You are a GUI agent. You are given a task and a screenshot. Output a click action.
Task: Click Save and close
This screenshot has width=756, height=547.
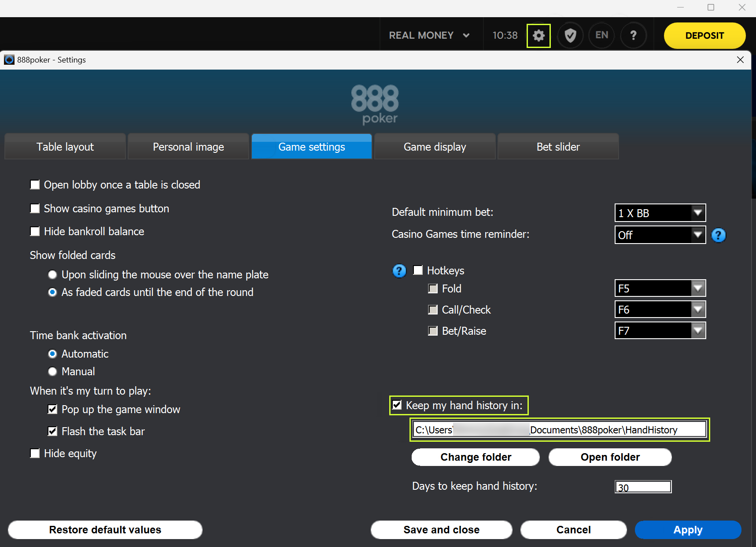(x=442, y=530)
